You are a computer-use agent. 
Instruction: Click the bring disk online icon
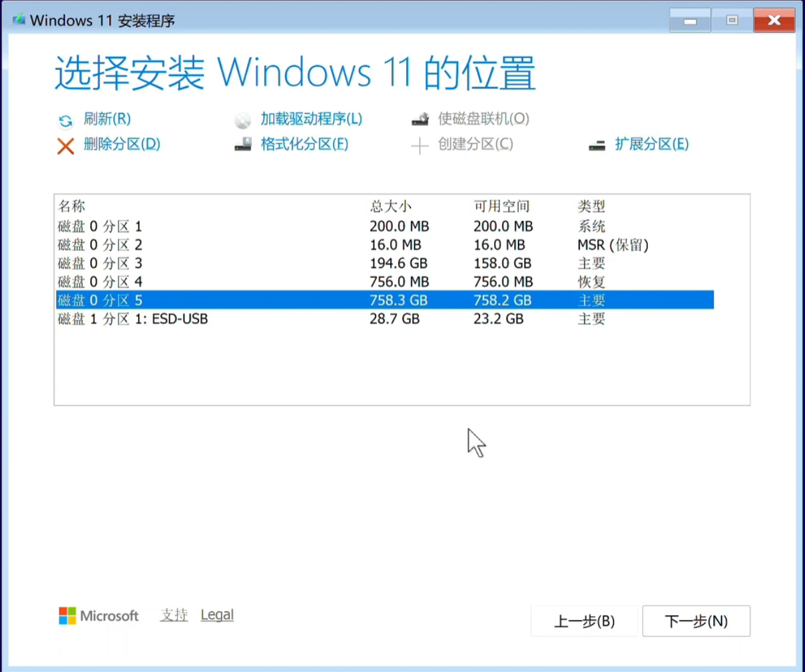point(420,120)
